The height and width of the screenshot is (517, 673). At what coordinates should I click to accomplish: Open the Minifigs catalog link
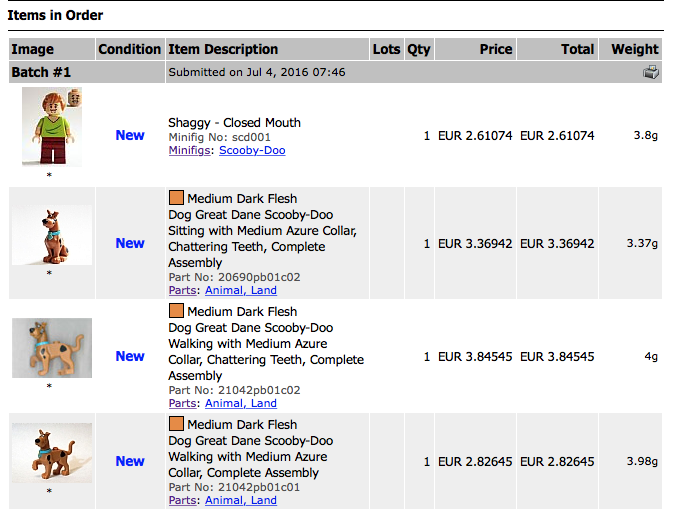(x=189, y=150)
